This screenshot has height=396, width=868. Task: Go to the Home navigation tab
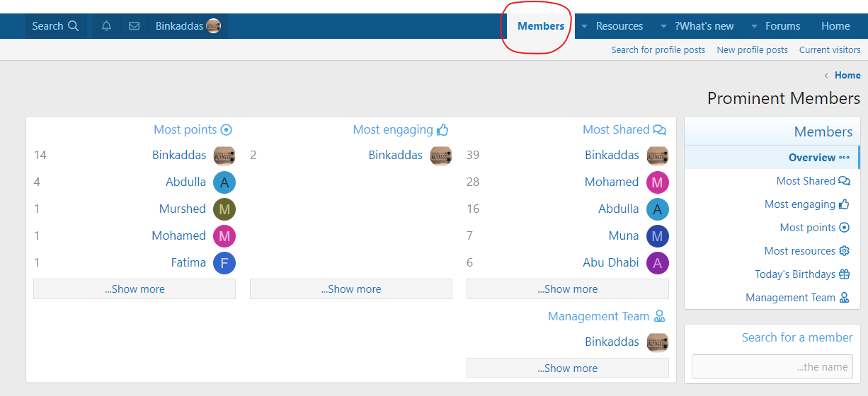835,26
